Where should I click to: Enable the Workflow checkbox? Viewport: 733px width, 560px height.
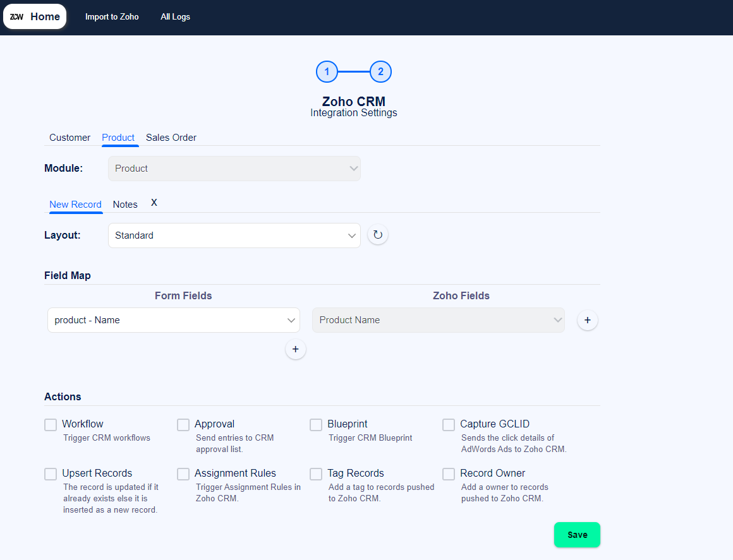[x=51, y=424]
